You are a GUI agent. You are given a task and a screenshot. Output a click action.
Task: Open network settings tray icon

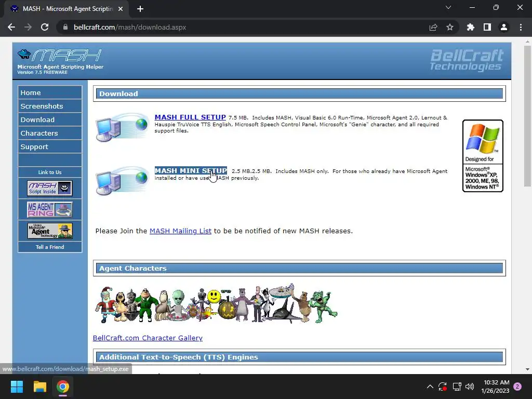pyautogui.click(x=457, y=387)
